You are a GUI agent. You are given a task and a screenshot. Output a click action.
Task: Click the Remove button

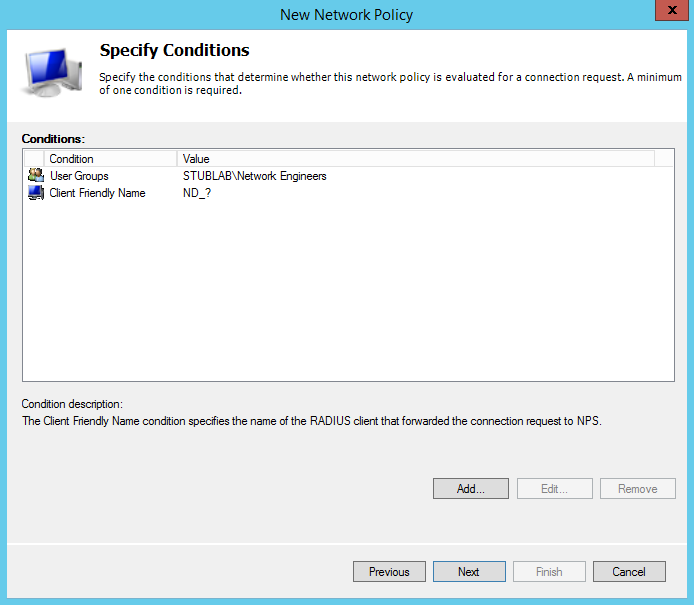pyautogui.click(x=637, y=489)
